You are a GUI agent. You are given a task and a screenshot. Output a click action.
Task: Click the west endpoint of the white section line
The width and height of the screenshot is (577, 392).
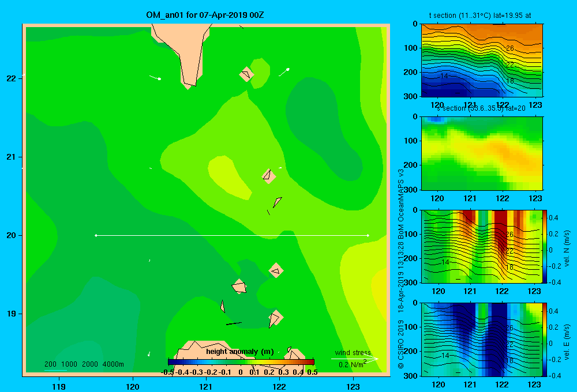tap(96, 235)
